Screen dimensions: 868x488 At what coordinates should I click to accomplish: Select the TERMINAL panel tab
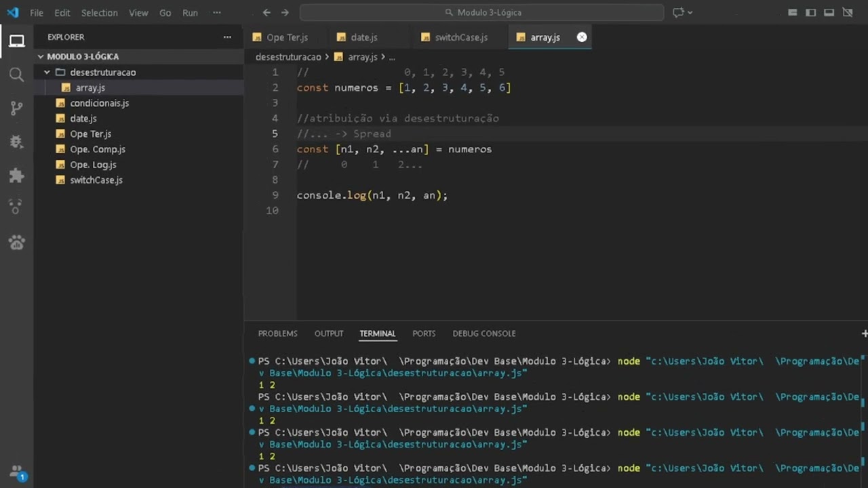[x=377, y=333]
